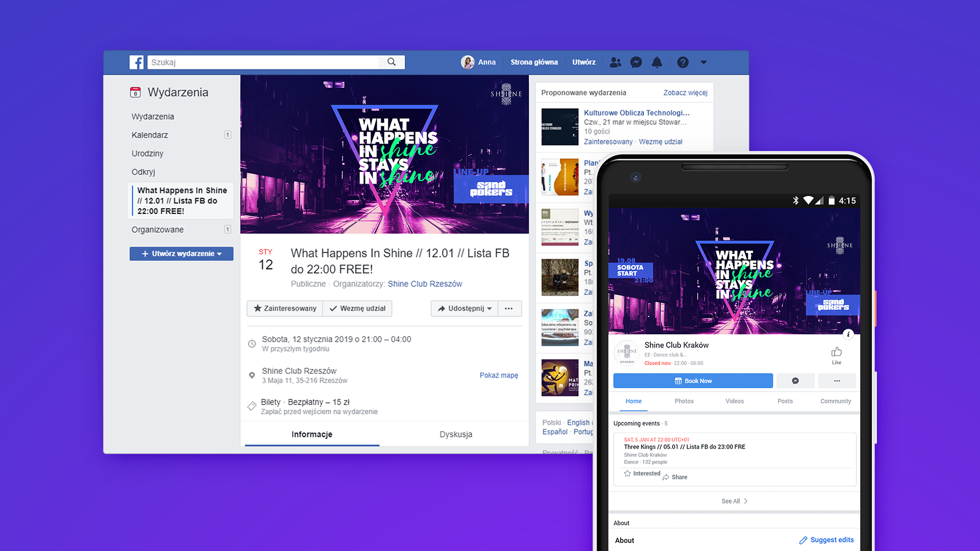Switch language to English
The height and width of the screenshot is (551, 980).
(x=578, y=422)
